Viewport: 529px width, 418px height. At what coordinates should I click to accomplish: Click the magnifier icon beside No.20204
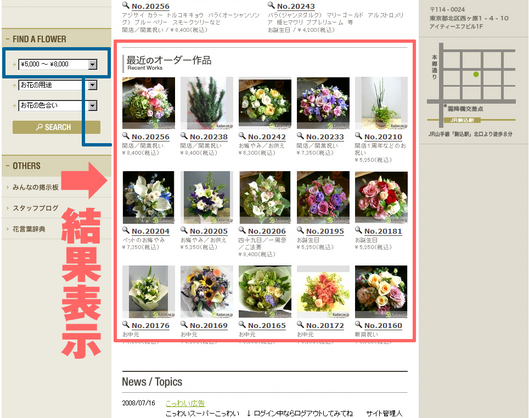point(126,230)
